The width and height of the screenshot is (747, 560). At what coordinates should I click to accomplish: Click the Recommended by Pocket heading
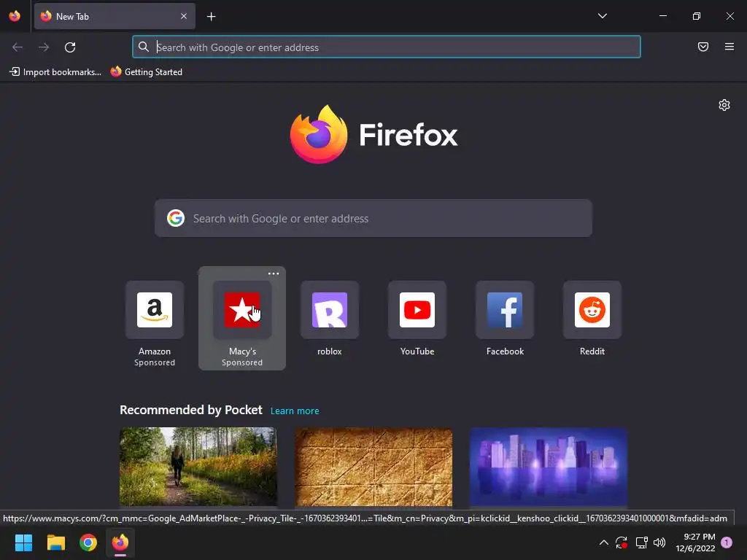pyautogui.click(x=191, y=410)
